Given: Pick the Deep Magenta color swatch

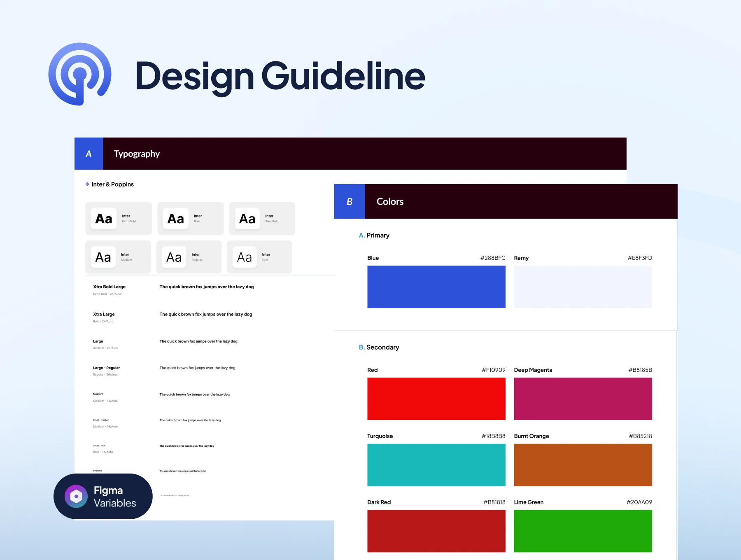Looking at the screenshot, I should coord(583,399).
